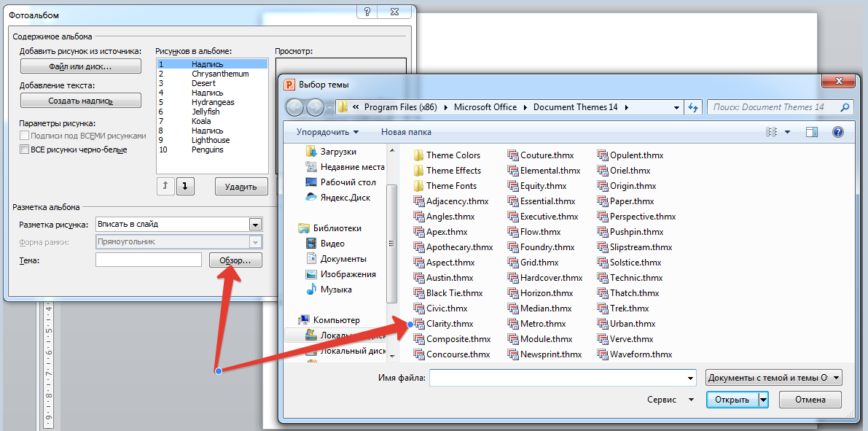Viewport: 868px width, 431px height.
Task: Click the back navigation arrow
Action: click(294, 107)
